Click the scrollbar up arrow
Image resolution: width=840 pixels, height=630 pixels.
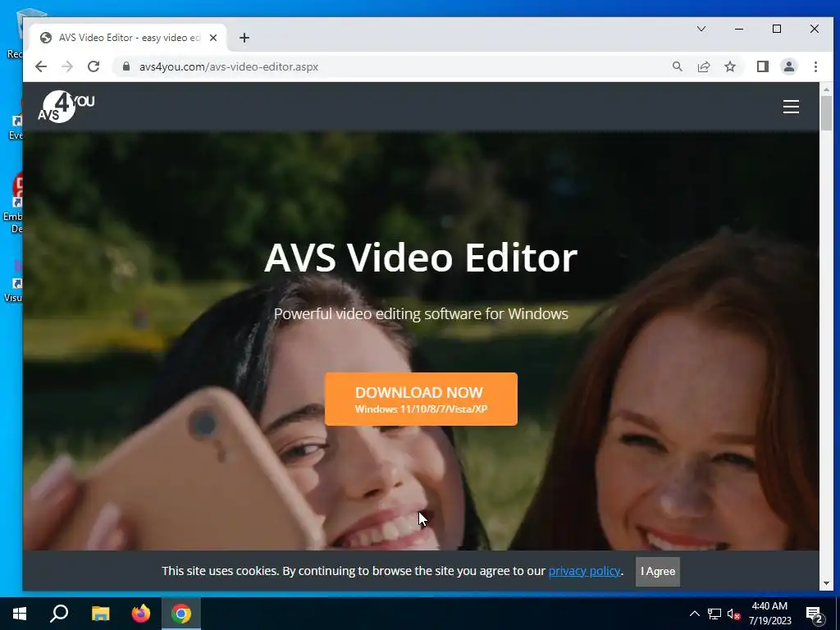point(826,89)
